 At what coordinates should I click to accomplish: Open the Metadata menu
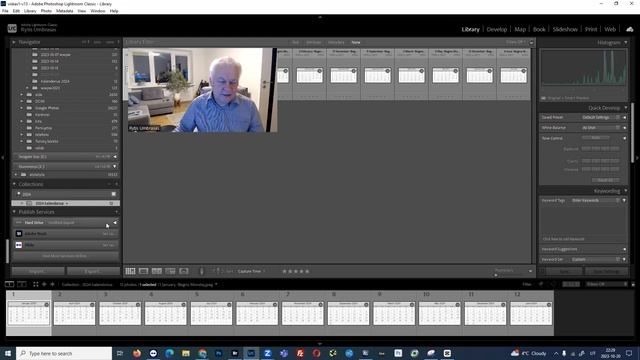point(64,11)
